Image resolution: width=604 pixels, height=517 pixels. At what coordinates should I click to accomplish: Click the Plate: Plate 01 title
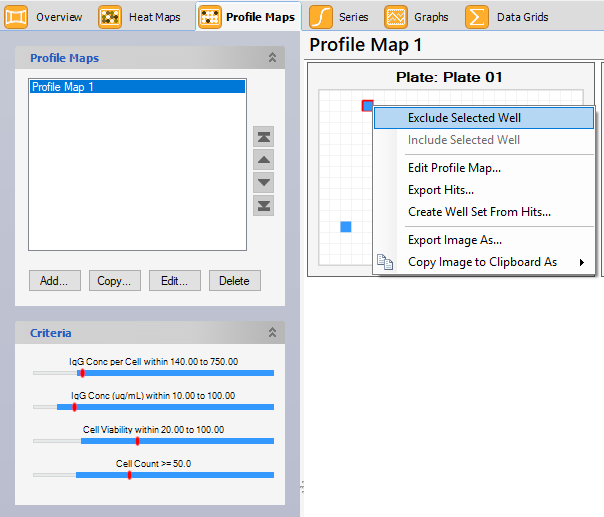[449, 77]
